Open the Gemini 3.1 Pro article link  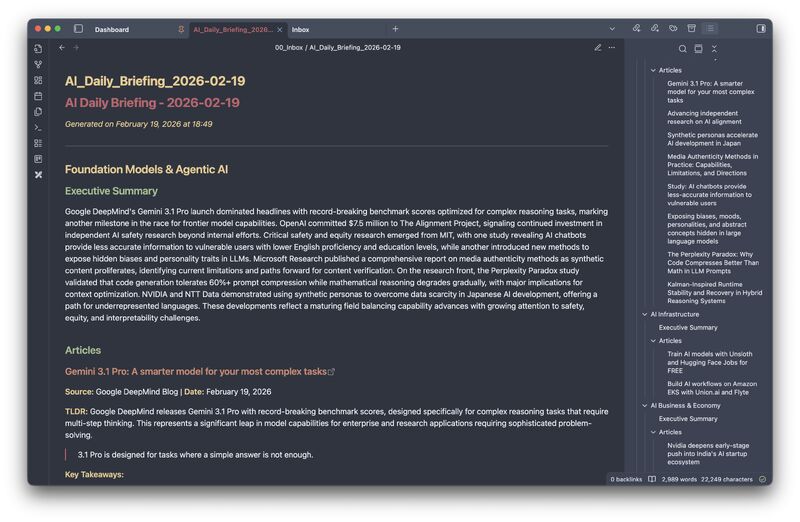[195, 371]
